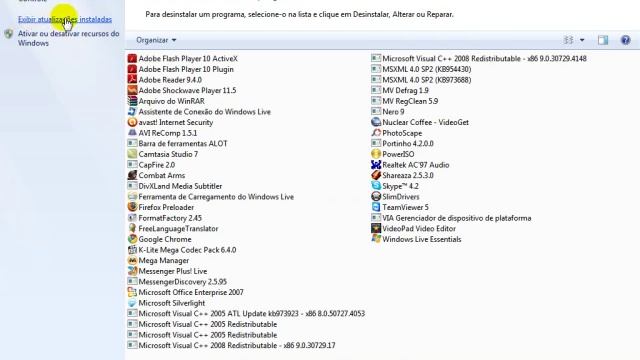Select MV RegClean 5.9 entry
The image size is (640, 360).
tap(405, 101)
